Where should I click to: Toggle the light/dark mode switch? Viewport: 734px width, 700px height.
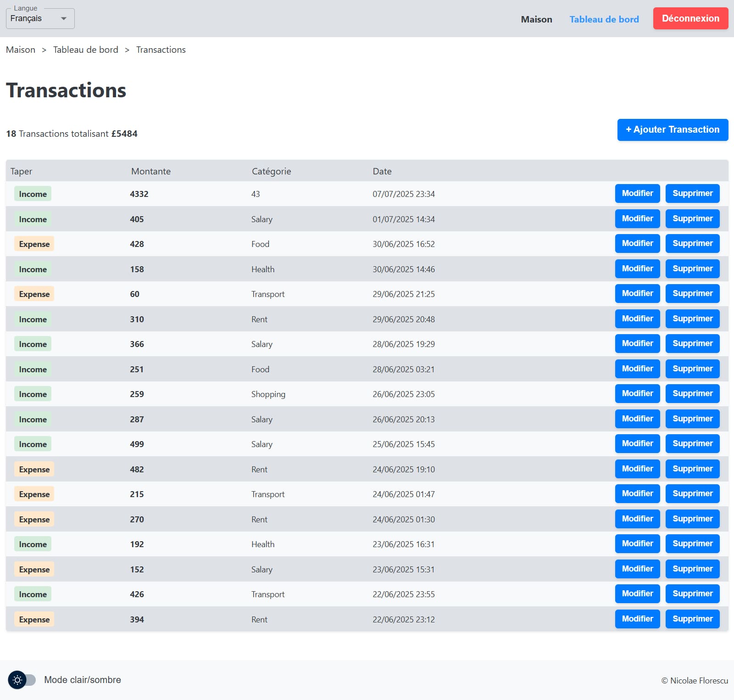click(x=22, y=680)
